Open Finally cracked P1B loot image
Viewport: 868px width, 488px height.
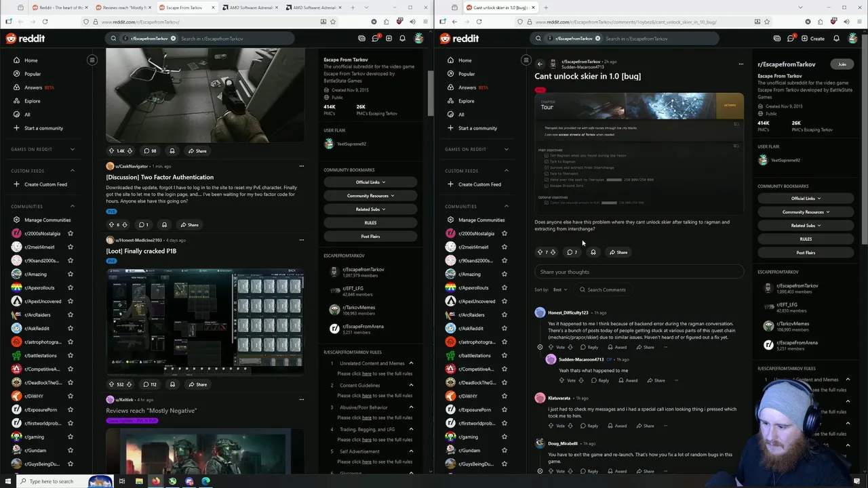click(x=205, y=321)
